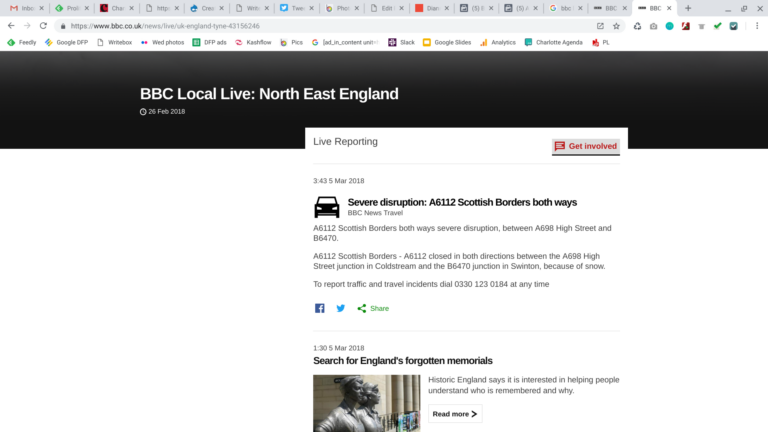Open the DFP ads bookmark
768x432 pixels.
tap(209, 43)
